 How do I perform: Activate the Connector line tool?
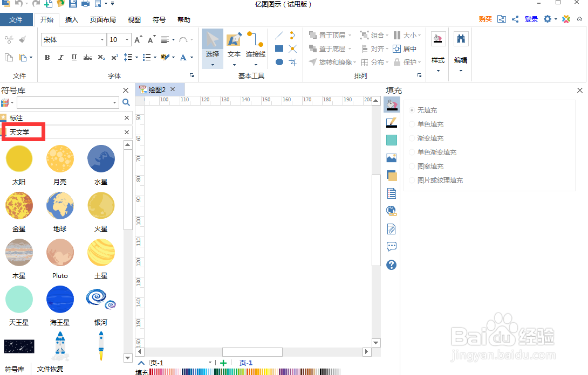[255, 48]
